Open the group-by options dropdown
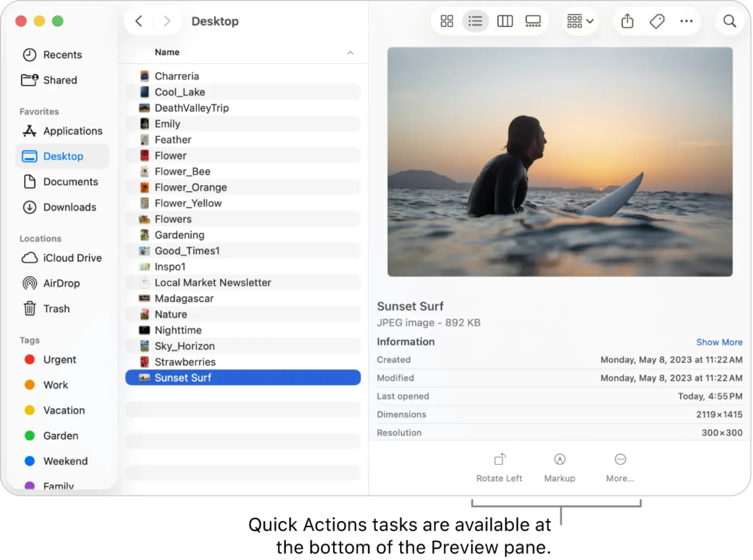This screenshot has width=753, height=560. (x=580, y=21)
